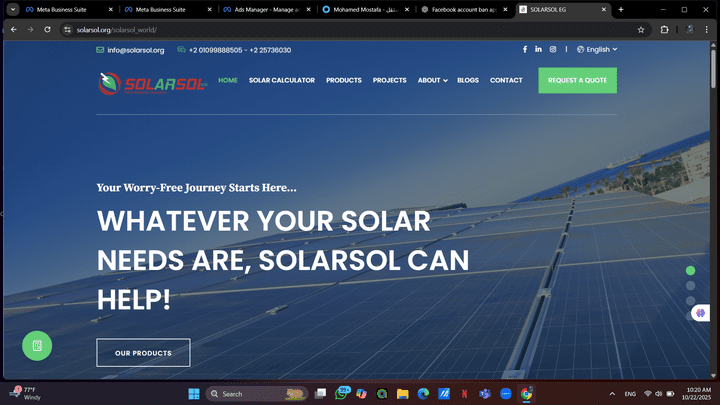Click the address bar URL field
The height and width of the screenshot is (405, 720).
pos(354,30)
